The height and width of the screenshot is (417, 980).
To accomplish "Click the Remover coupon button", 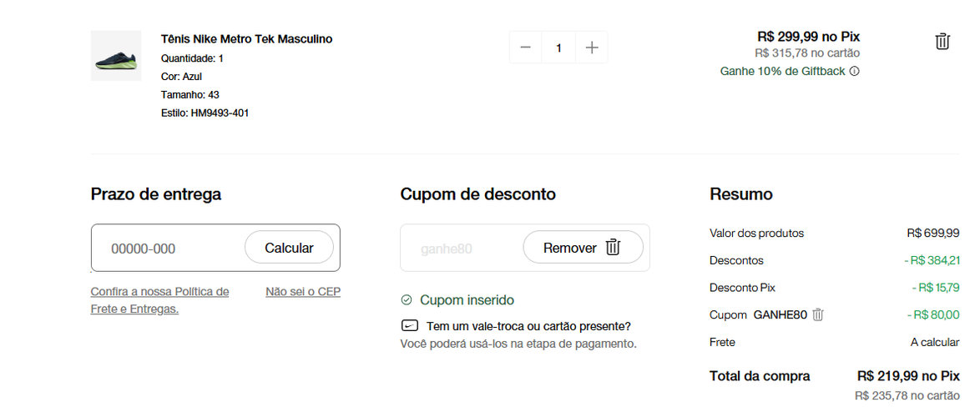I will (583, 247).
